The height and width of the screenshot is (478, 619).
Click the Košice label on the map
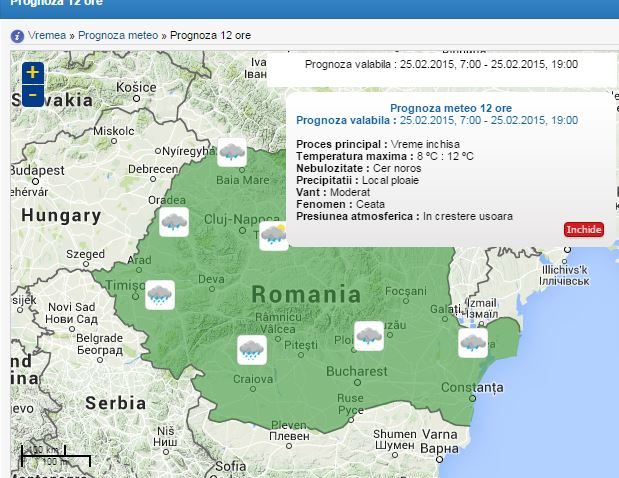click(x=136, y=87)
